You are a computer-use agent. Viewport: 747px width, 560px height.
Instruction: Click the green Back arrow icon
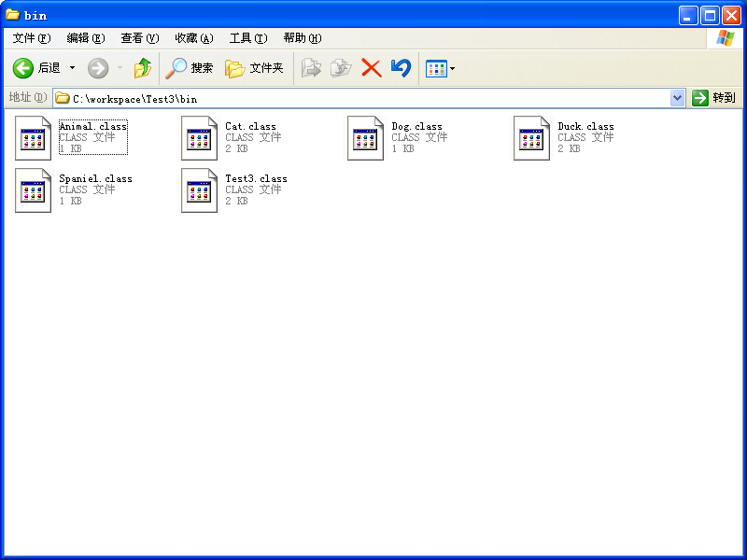coord(22,68)
